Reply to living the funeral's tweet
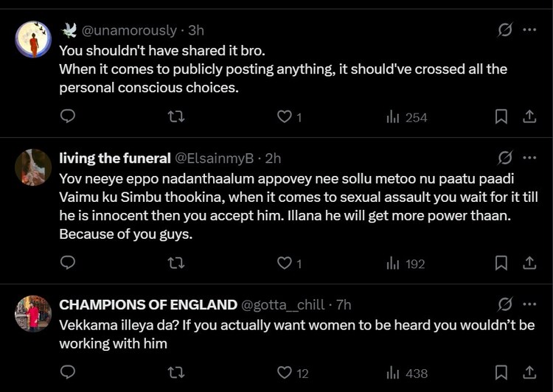Viewport: 553px width, 392px height. click(x=68, y=263)
